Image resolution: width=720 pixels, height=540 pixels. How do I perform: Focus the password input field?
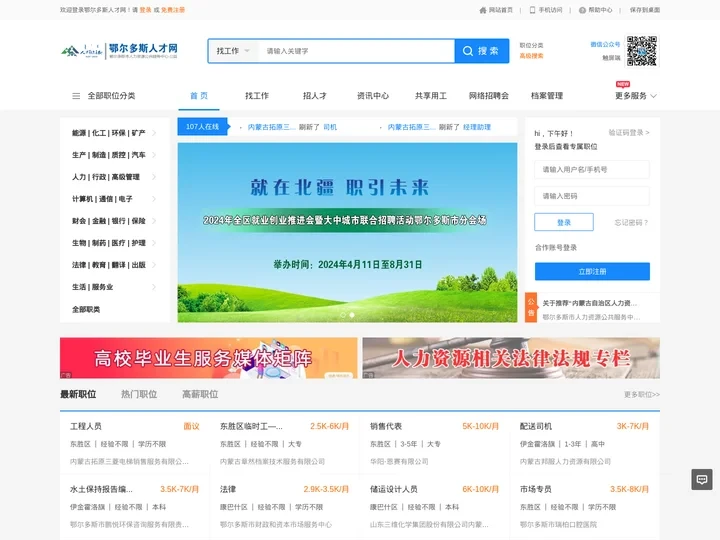pyautogui.click(x=592, y=196)
